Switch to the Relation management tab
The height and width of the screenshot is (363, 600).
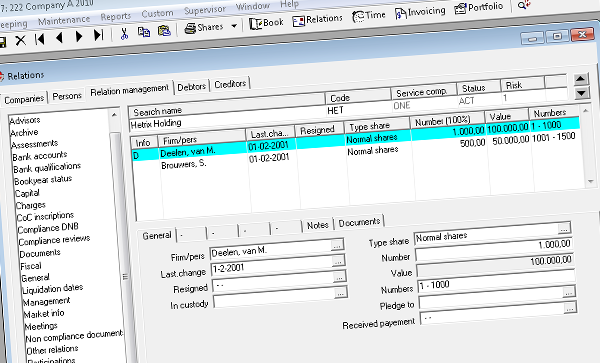tap(129, 90)
